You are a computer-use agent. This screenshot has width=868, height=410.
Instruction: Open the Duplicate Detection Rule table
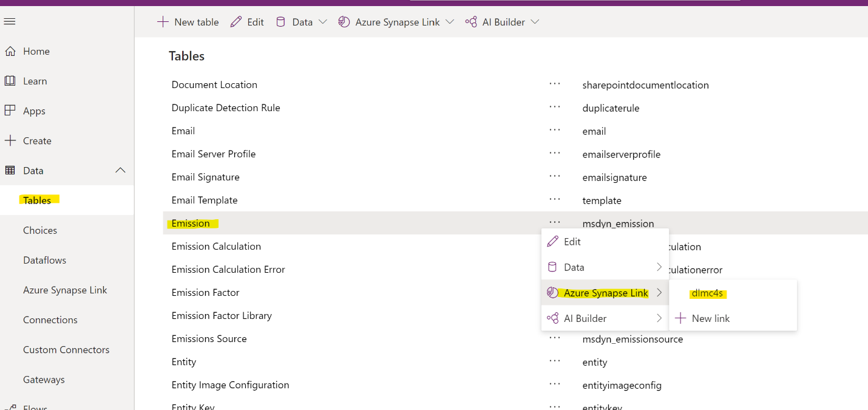point(226,108)
